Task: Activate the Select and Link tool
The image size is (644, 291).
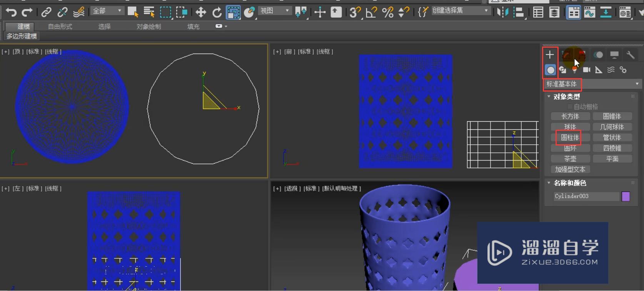Action: (x=46, y=12)
